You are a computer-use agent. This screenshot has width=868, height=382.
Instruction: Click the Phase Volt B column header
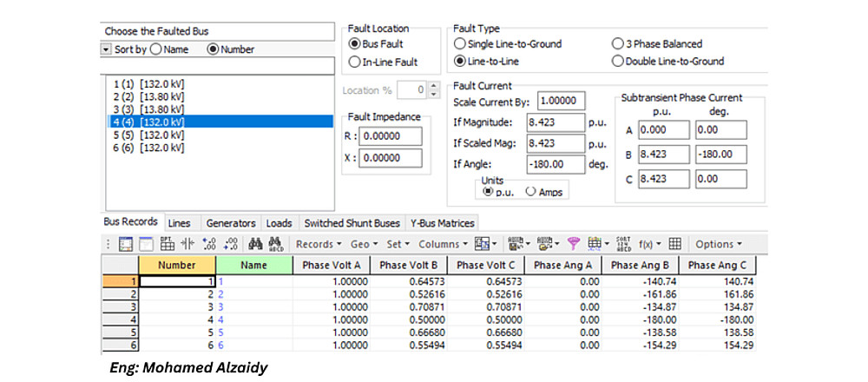409,265
